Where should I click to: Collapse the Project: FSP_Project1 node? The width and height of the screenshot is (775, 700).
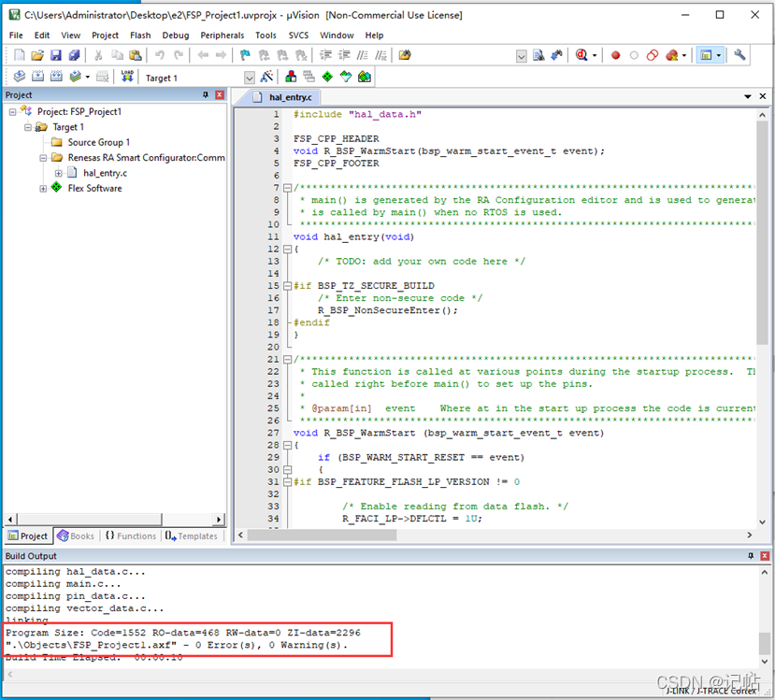point(12,112)
